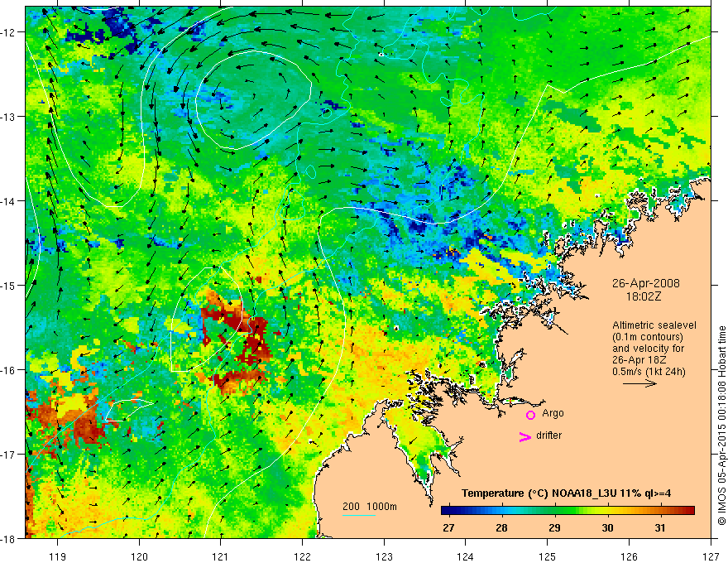This screenshot has height=563, width=728.
Task: Click longitude axis label 124
Action: tap(466, 556)
